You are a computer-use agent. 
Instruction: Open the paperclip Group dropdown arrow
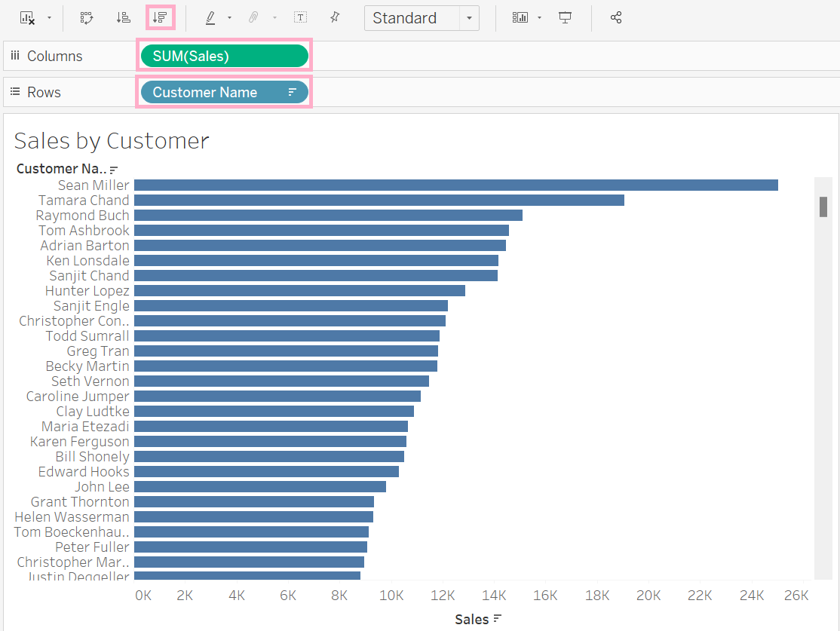tap(274, 17)
